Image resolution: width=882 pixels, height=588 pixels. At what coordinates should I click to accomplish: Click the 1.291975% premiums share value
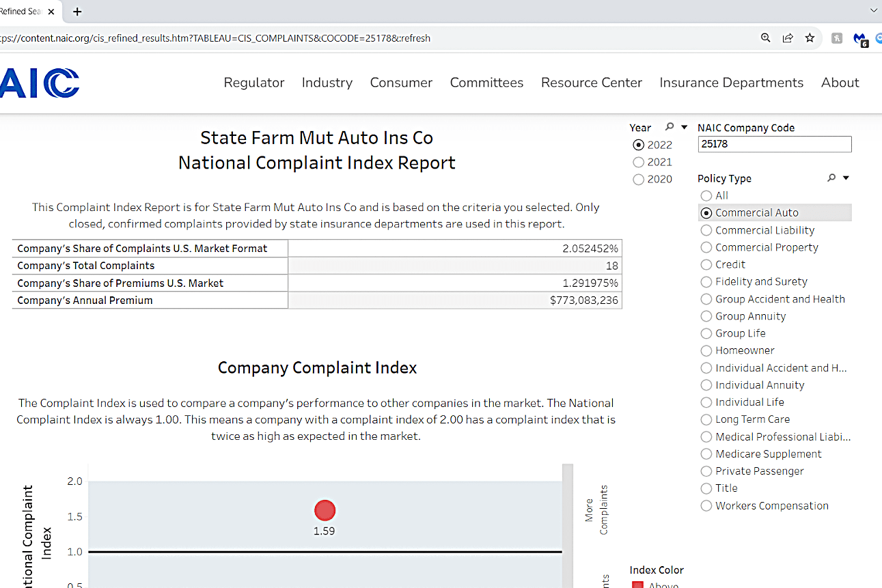591,283
